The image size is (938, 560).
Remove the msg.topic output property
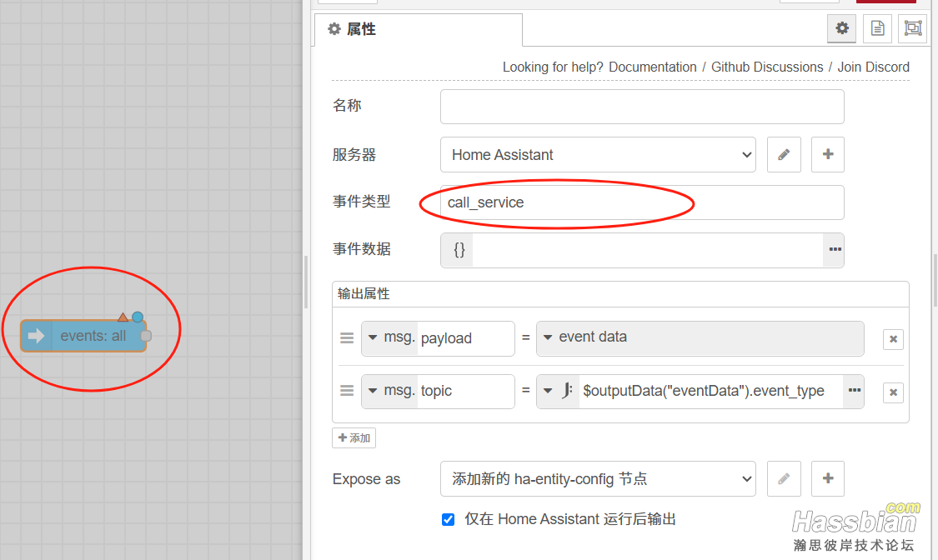pos(893,392)
